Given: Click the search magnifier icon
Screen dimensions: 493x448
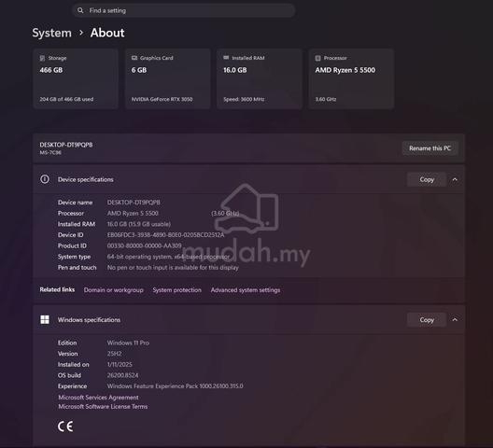Looking at the screenshot, I should click(80, 10).
